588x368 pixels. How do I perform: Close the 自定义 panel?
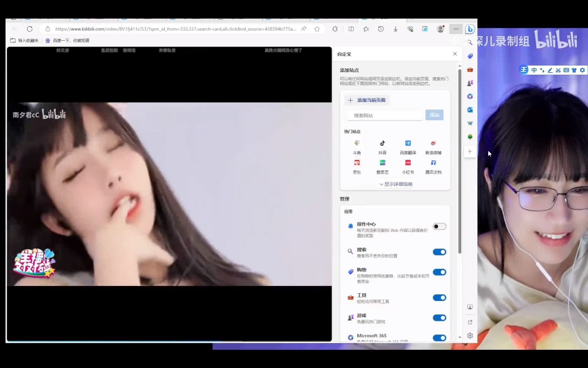(455, 54)
